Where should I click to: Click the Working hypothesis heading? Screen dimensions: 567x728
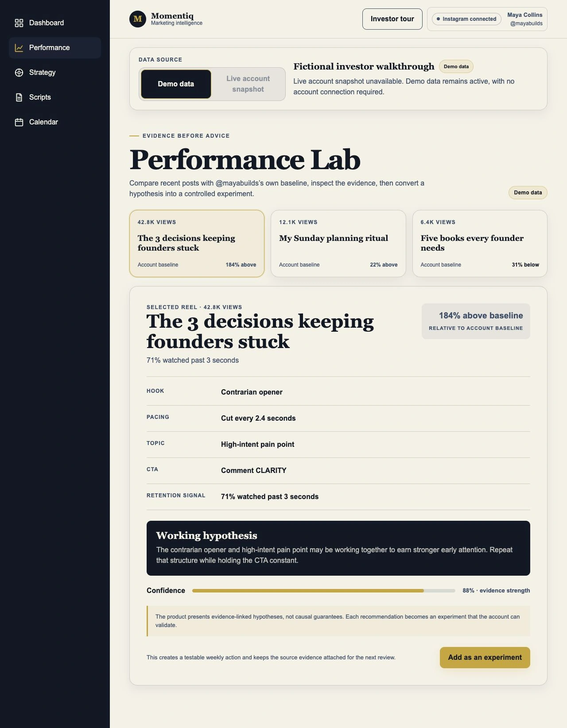point(206,536)
